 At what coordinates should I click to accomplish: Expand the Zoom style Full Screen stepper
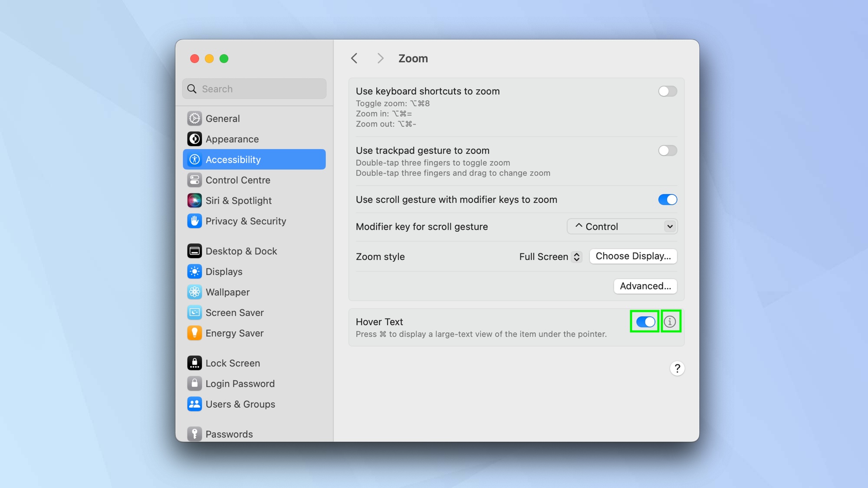click(x=575, y=256)
